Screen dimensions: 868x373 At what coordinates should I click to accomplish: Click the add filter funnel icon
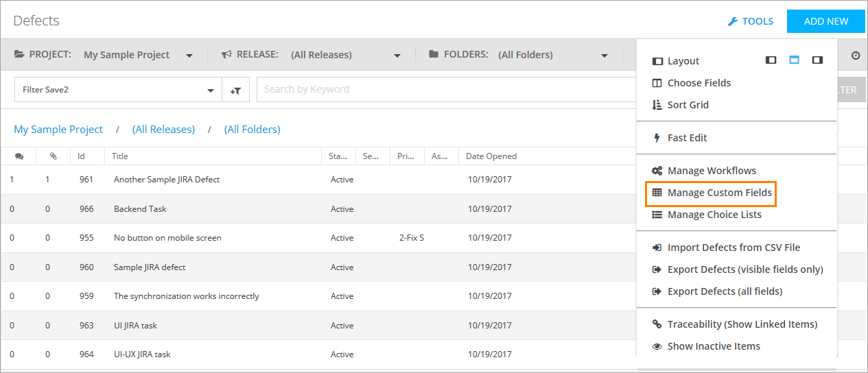point(235,90)
